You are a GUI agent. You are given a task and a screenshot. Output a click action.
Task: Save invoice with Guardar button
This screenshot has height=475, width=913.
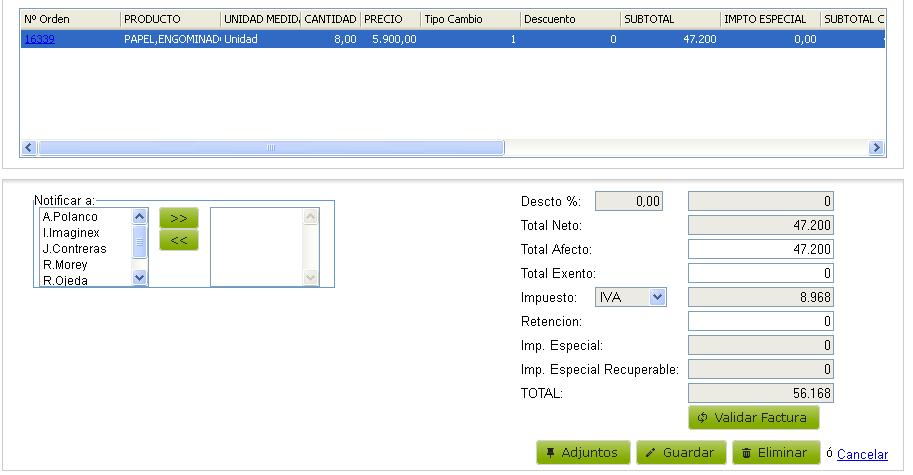pyautogui.click(x=681, y=452)
